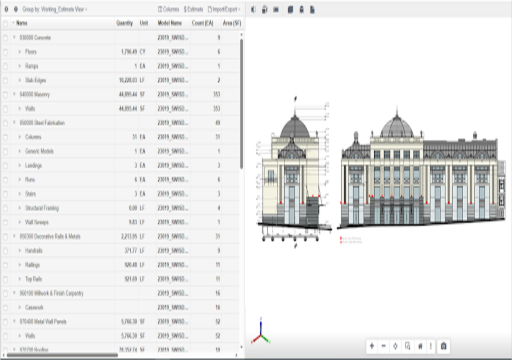Open the Estimate menu

[x=193, y=9]
